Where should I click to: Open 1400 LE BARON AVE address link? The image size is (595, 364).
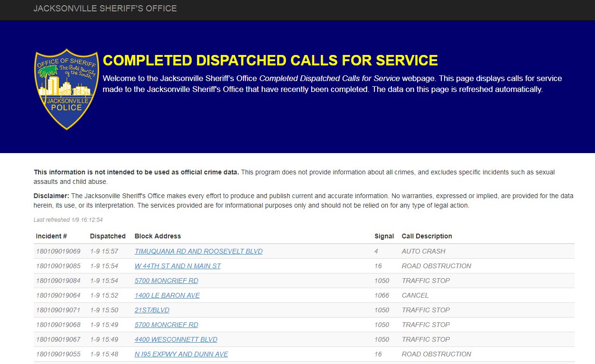click(167, 295)
